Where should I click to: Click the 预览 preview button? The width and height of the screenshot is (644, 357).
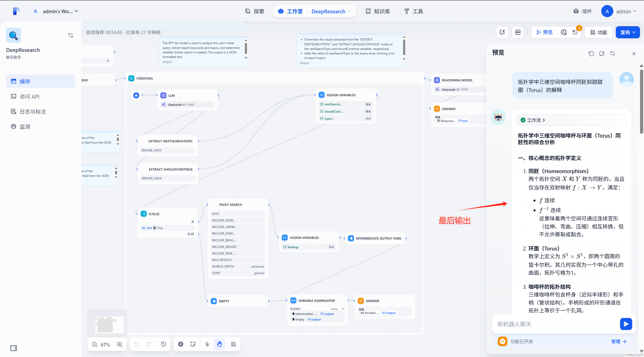(545, 32)
